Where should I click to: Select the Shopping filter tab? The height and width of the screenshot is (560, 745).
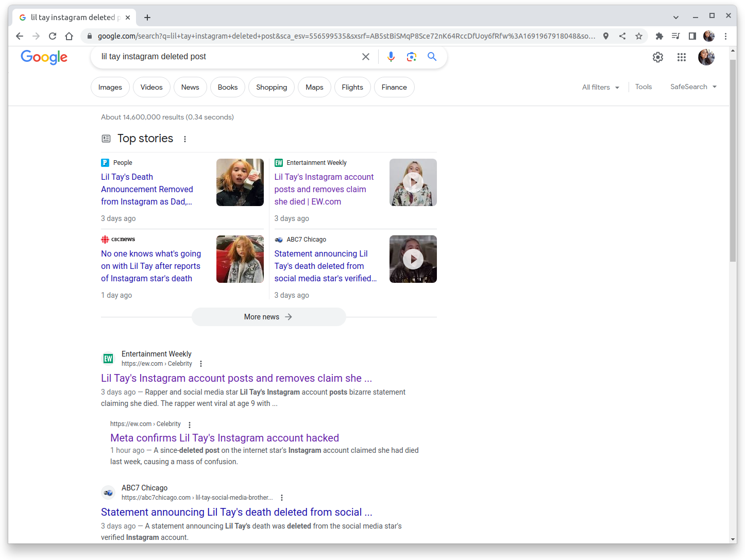[x=272, y=87]
